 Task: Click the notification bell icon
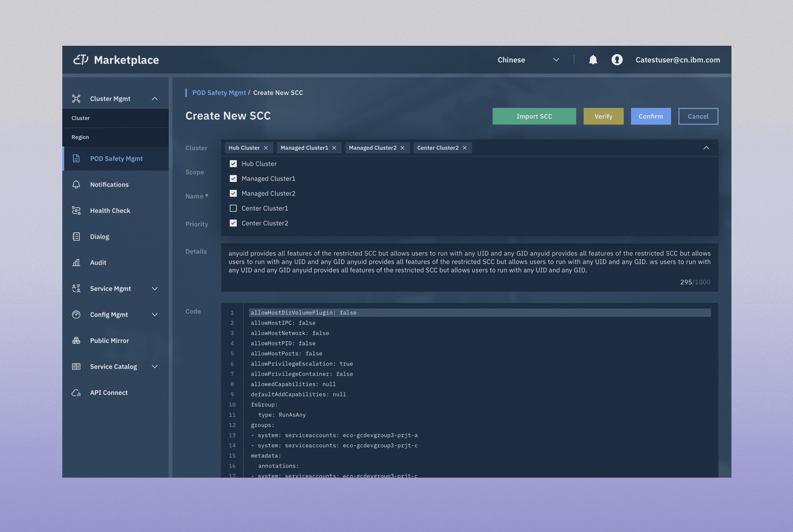593,60
